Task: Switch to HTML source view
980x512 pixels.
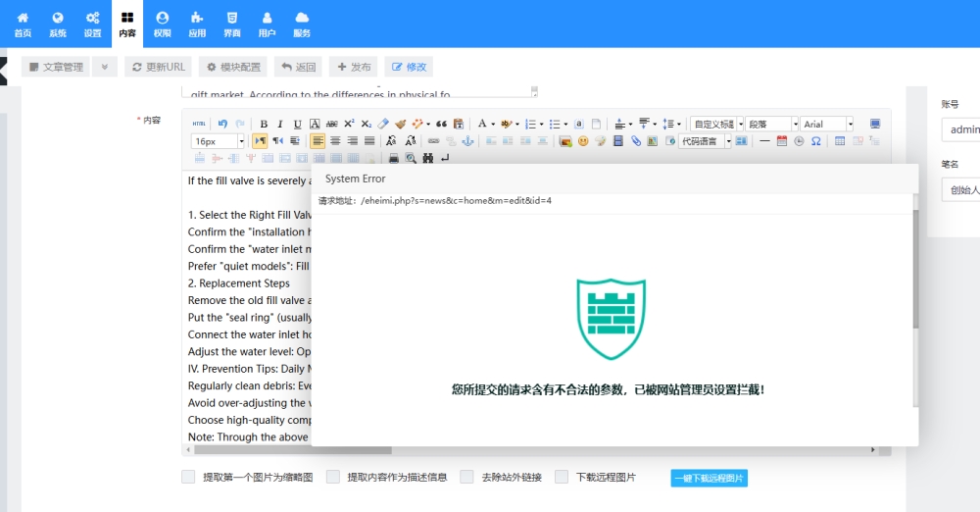Action: click(x=199, y=124)
